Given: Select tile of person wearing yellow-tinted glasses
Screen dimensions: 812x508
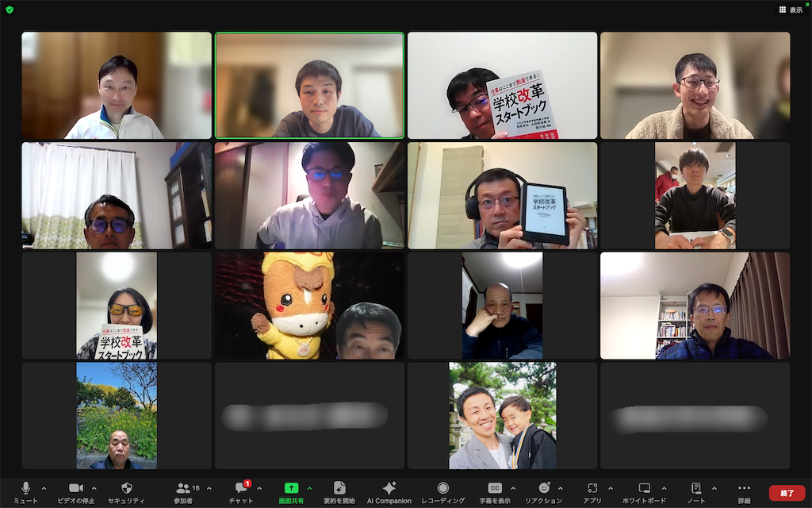Looking at the screenshot, I should click(x=117, y=306).
